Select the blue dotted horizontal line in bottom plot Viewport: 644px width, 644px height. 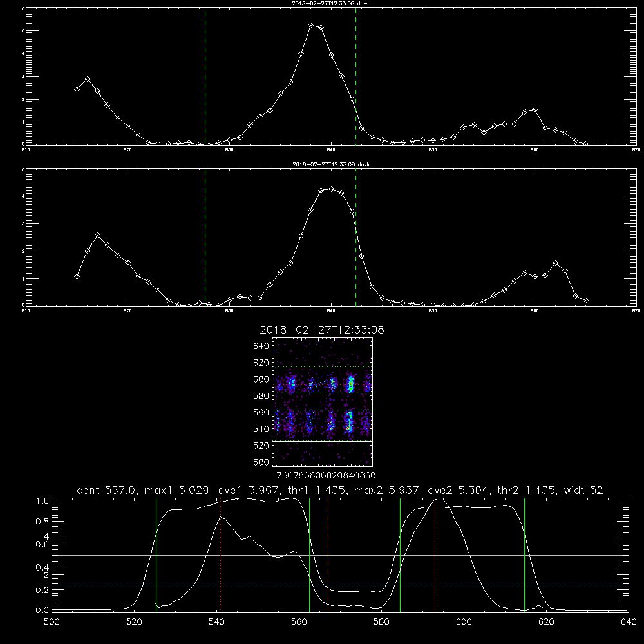click(340, 585)
